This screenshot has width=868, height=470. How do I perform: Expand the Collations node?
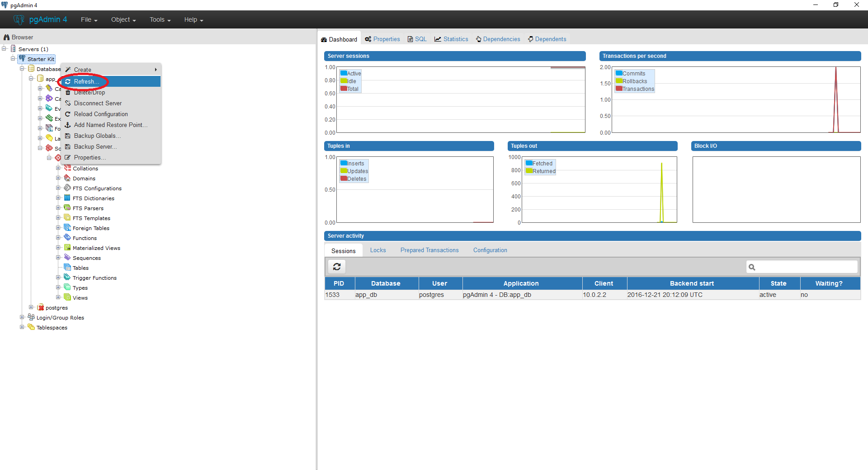(58, 168)
